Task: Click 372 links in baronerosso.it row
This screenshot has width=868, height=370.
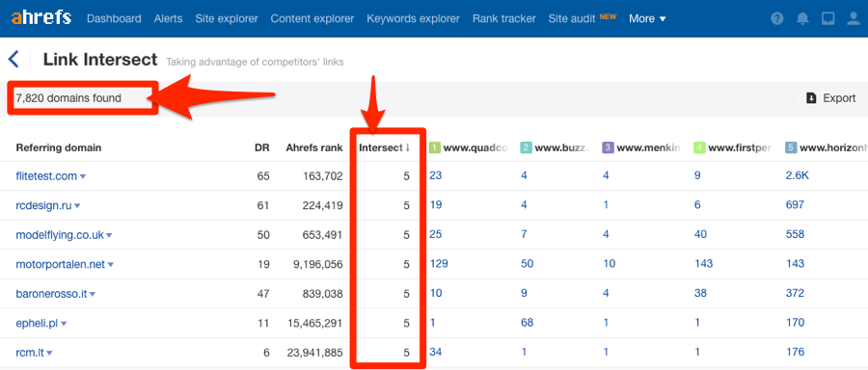Action: click(x=795, y=293)
